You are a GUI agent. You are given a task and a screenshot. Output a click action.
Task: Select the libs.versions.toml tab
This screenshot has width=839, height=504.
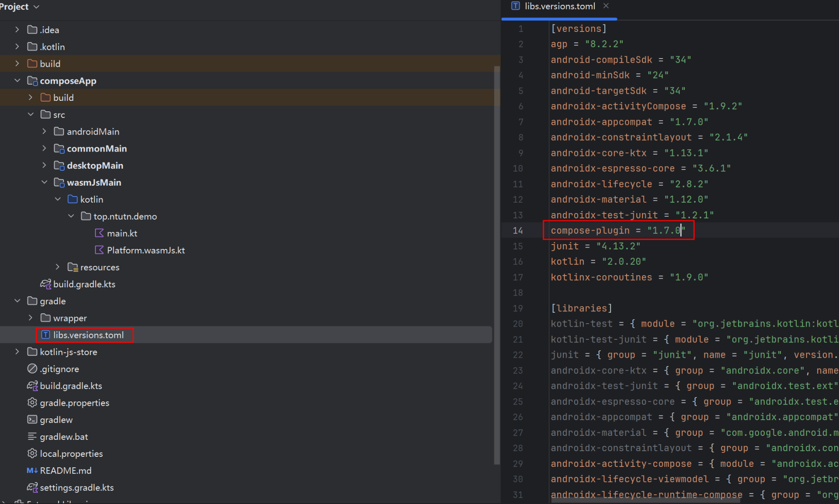point(557,7)
